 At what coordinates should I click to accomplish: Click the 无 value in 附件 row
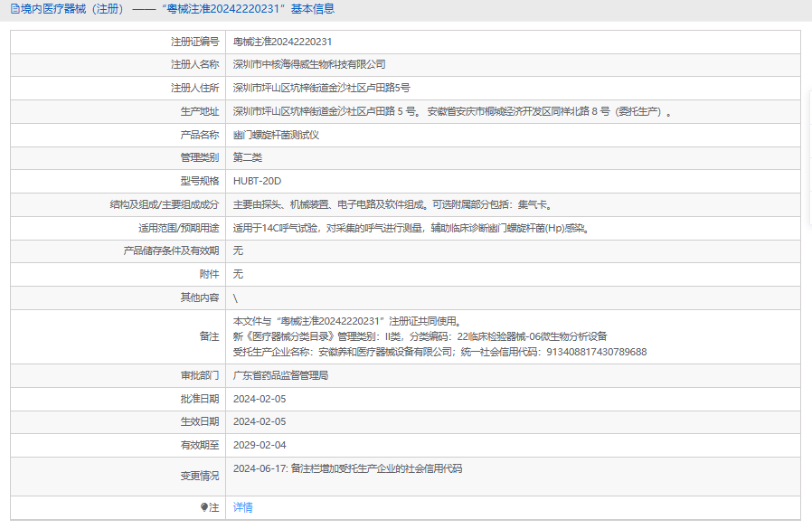[238, 274]
